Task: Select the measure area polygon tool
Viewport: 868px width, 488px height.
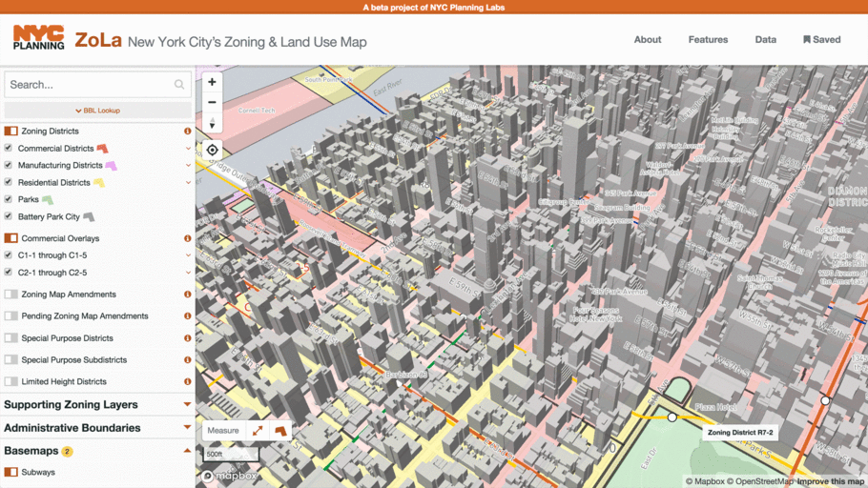Action: [x=280, y=431]
